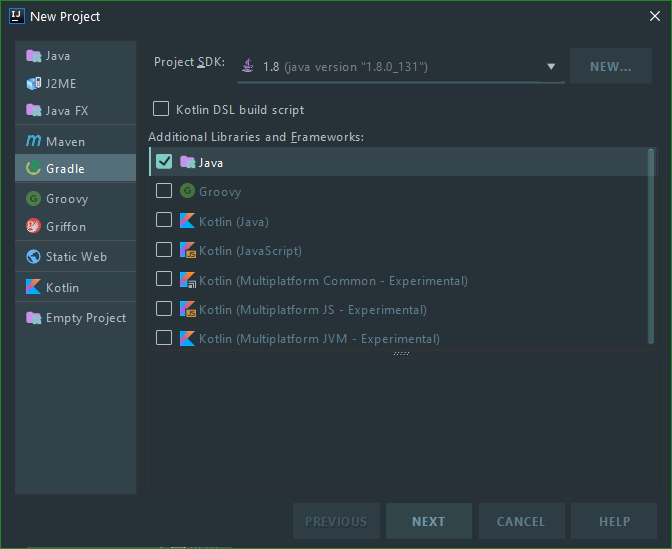The width and height of the screenshot is (672, 549).
Task: Check Kotlin Multiplatform JVM Experimental checkbox
Action: [x=164, y=338]
